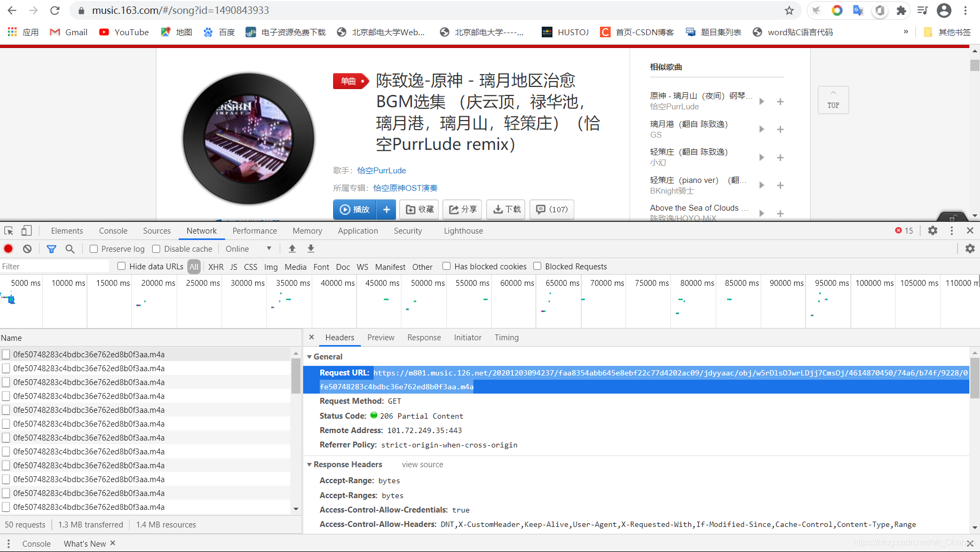This screenshot has height=552, width=980.
Task: Click the TOP back-to-top button
Action: pos(833,100)
